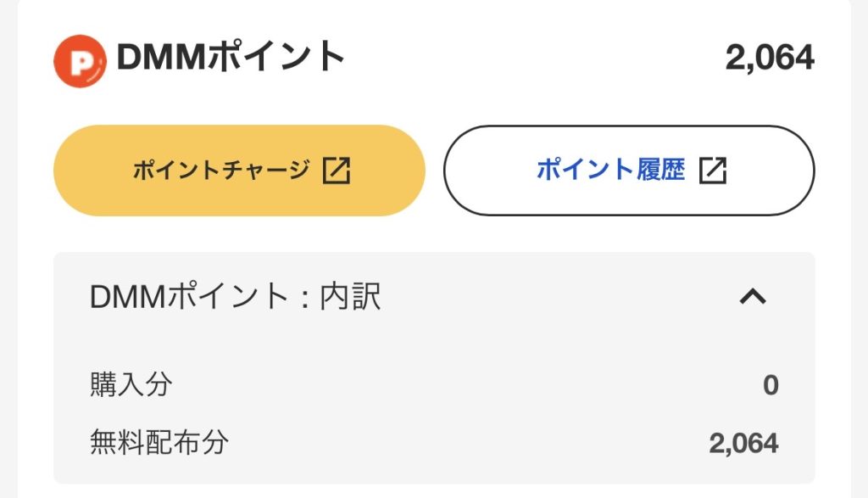
Task: Click external-link icon beside ポイントチャージ text
Action: pos(337,171)
